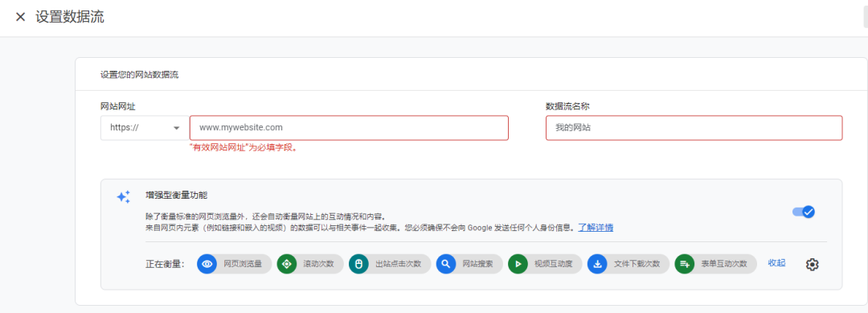Click the 文件下载次数 chip label
868x313 pixels.
click(x=637, y=264)
